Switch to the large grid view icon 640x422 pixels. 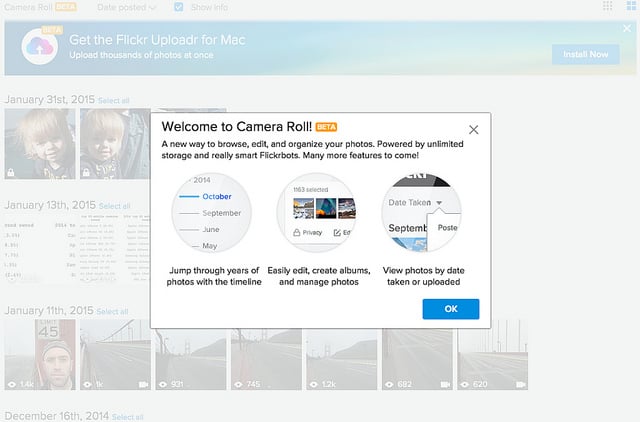(x=631, y=6)
